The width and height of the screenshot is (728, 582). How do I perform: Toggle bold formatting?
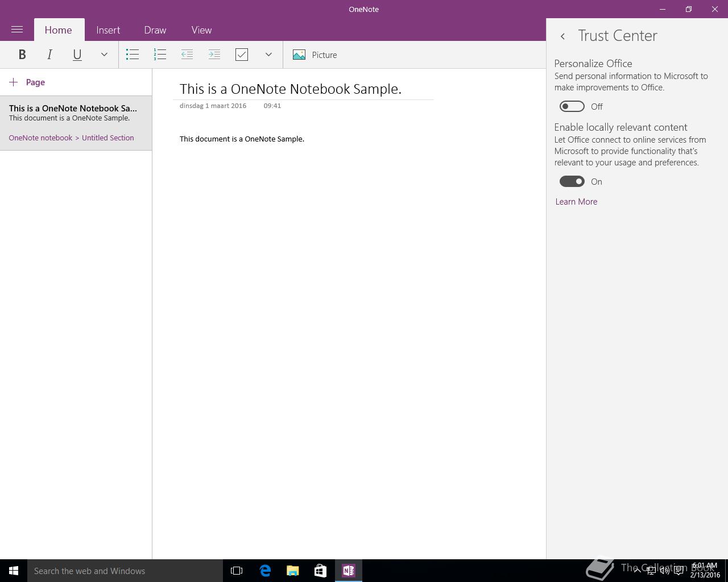(x=22, y=55)
